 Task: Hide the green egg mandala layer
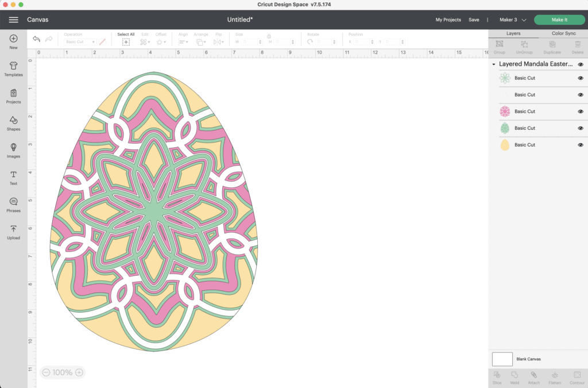pos(581,128)
